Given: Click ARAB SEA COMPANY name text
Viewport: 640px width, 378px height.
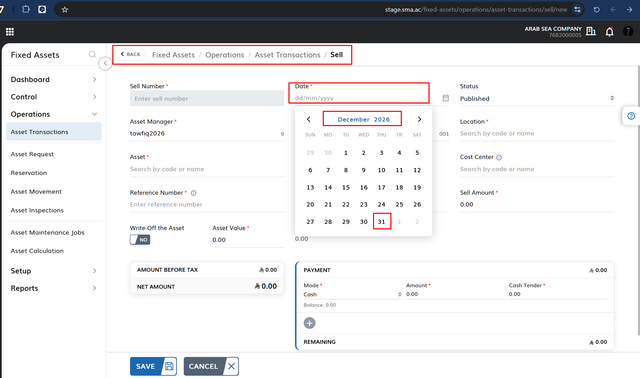Looking at the screenshot, I should (553, 29).
